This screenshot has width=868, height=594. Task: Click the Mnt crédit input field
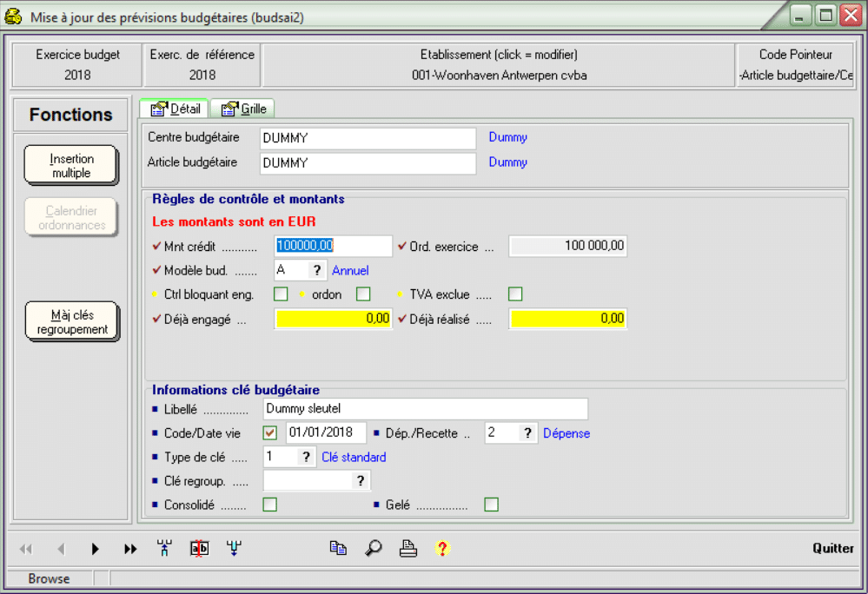tap(334, 246)
